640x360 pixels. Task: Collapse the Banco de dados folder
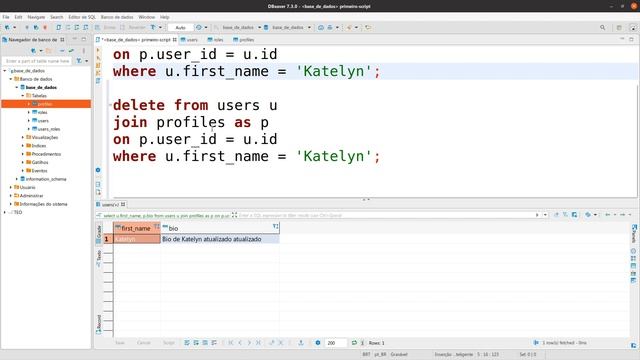click(11, 79)
